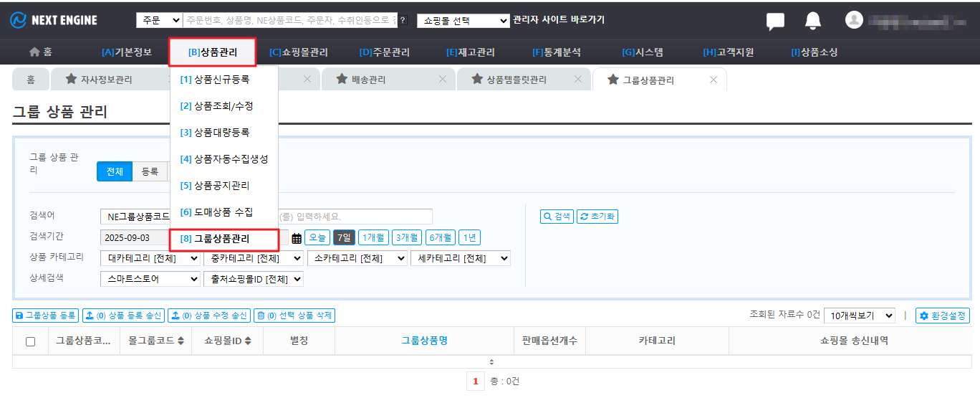Screen dimensions: 980x398
Task: Open [C]쇼핑몰관리 menu
Action: pyautogui.click(x=299, y=52)
